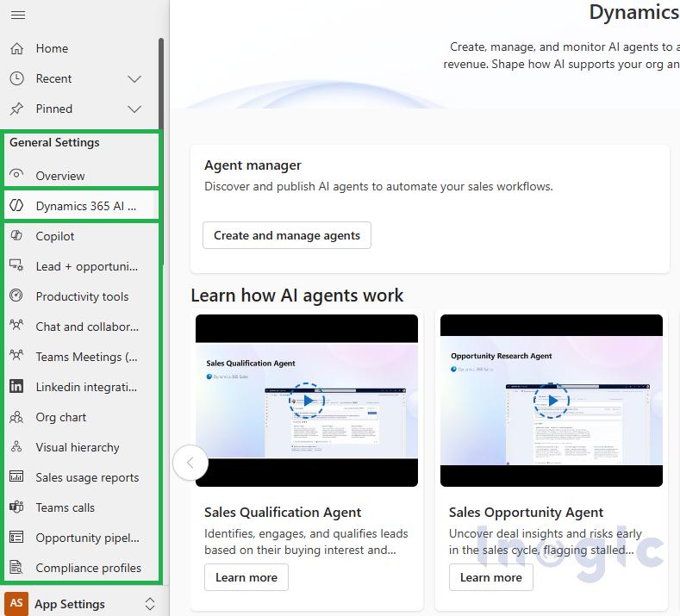Screen dimensions: 680x616
Task: Click the Sales Opportunity Agent card title
Action: [x=526, y=513]
